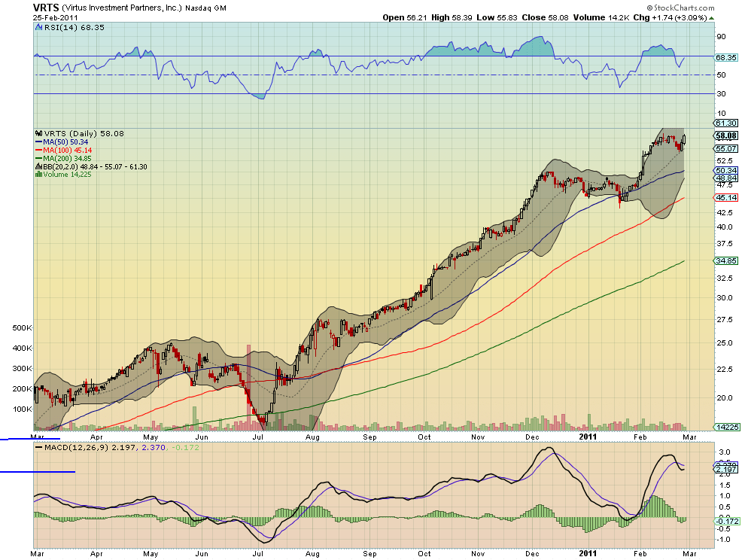Click the Feb label under the price chart

click(640, 437)
